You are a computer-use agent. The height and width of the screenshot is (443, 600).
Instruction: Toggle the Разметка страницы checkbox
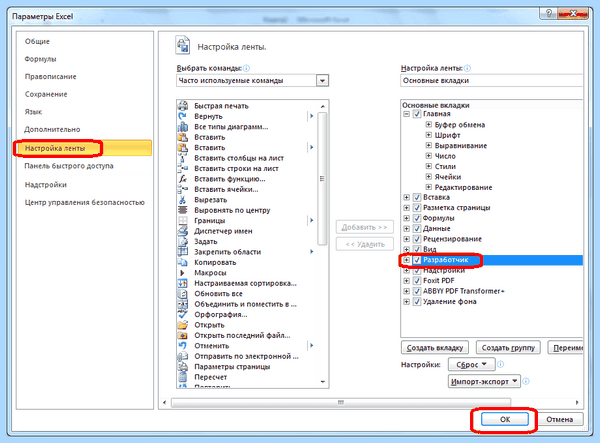pyautogui.click(x=417, y=207)
